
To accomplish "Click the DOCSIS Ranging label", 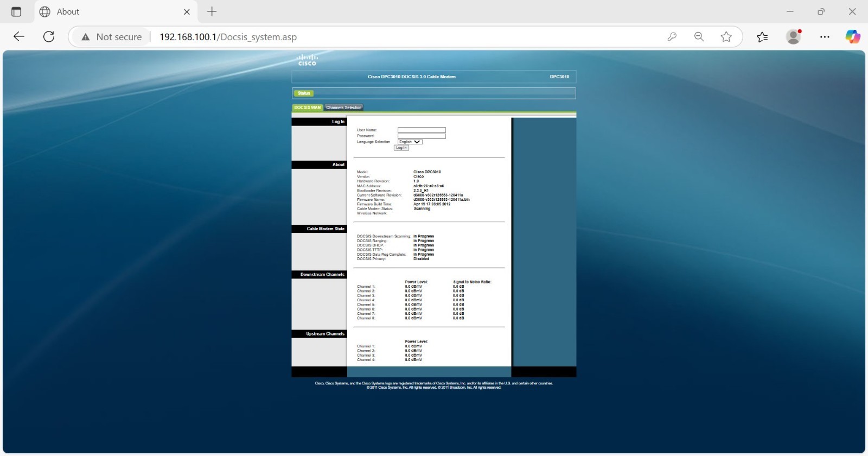I will [x=372, y=241].
